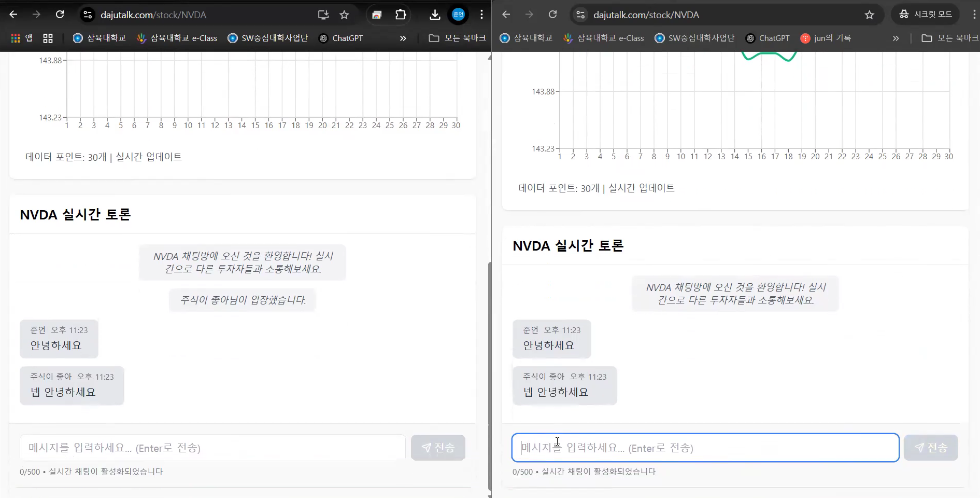Click the 안녕하세요 message from 준언 in left chat
The width and height of the screenshot is (980, 498).
pos(59,339)
